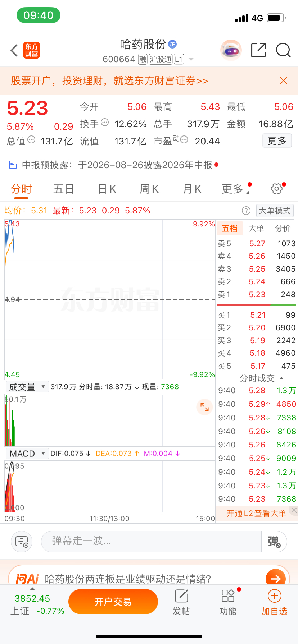The image size is (298, 644).
Task: Tap the 买2 row with 6900 volume
Action: [x=256, y=328]
